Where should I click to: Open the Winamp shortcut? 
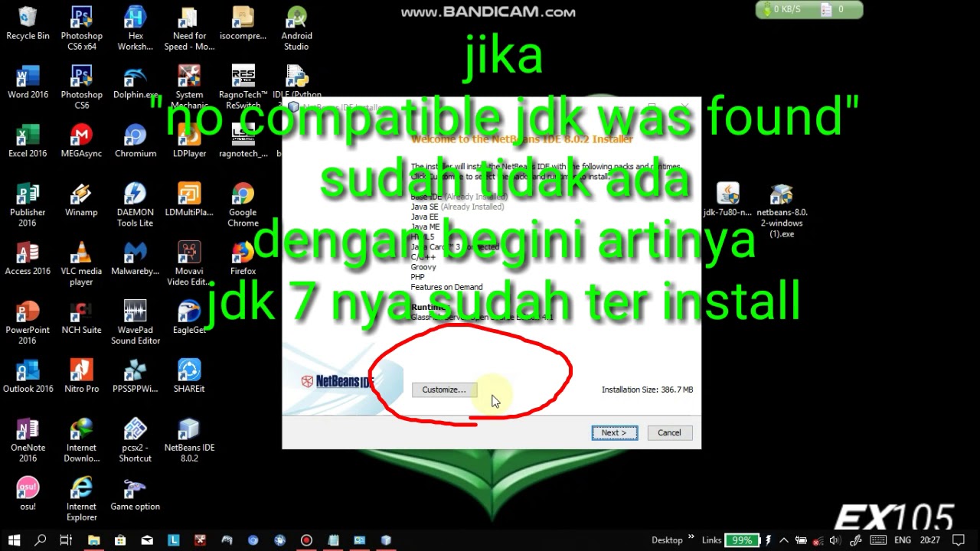(x=81, y=201)
